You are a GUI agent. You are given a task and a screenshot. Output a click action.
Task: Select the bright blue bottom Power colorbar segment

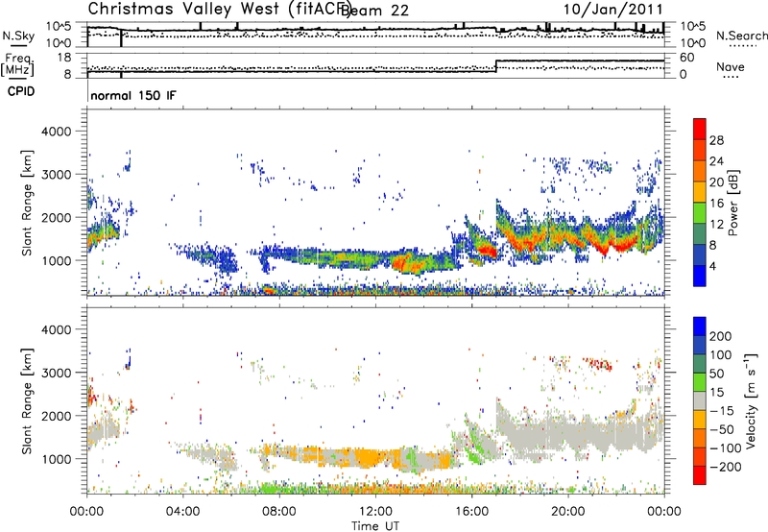(x=700, y=276)
